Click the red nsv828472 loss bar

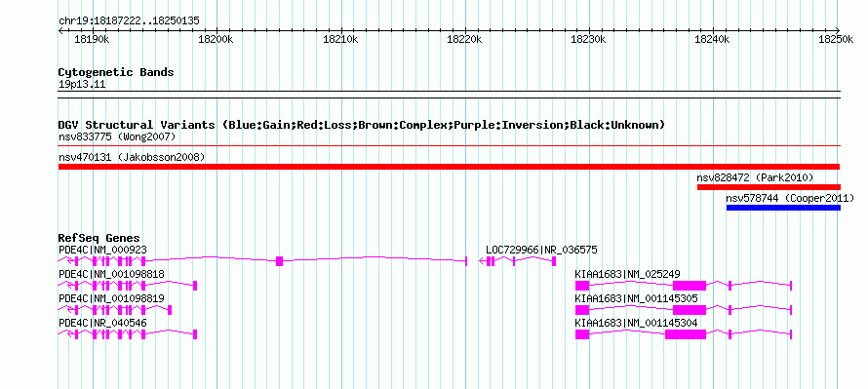click(769, 187)
